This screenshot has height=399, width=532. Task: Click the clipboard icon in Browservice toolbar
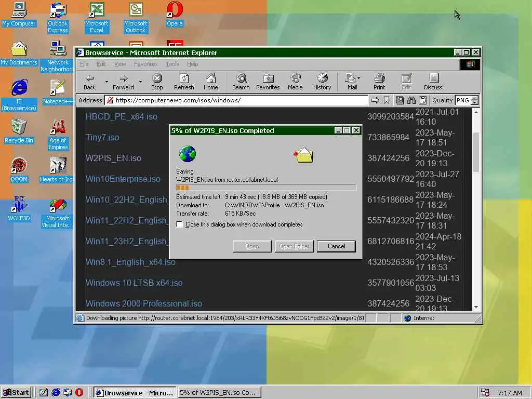pos(423,100)
